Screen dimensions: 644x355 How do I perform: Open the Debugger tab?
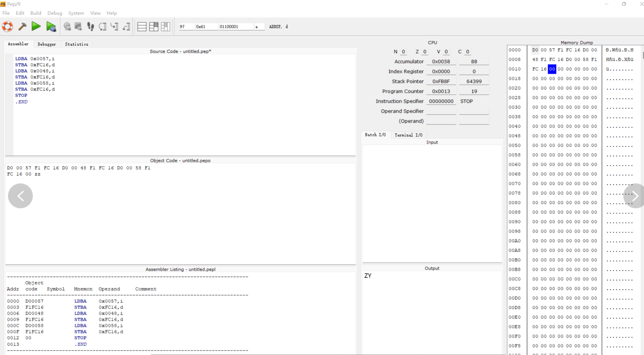click(47, 44)
